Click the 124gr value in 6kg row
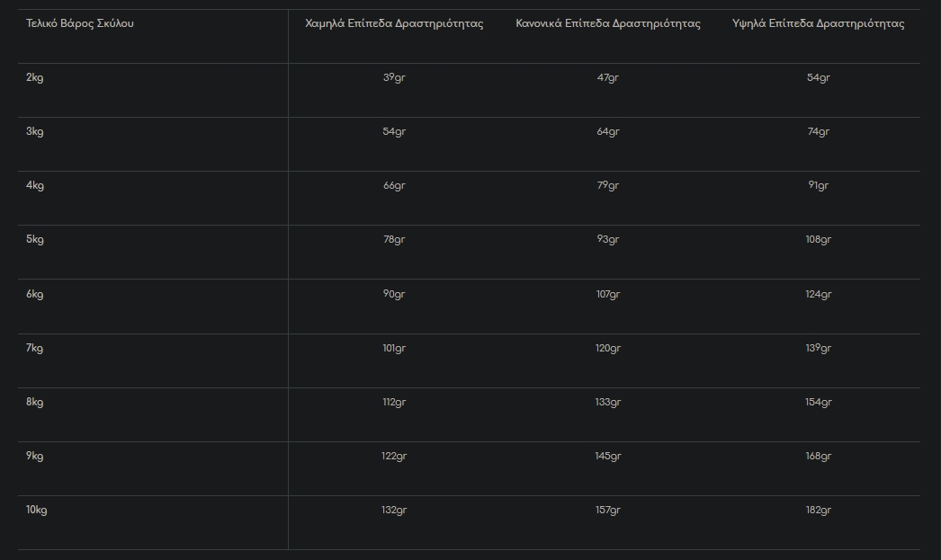This screenshot has height=560, width=941. pyautogui.click(x=819, y=295)
